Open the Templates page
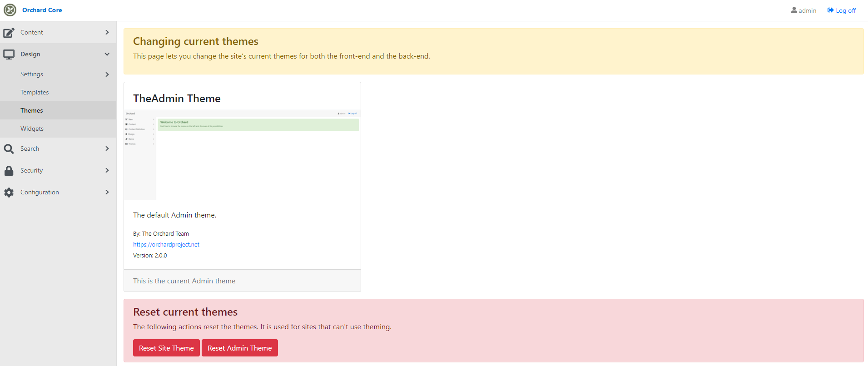868x366 pixels. coord(58,92)
